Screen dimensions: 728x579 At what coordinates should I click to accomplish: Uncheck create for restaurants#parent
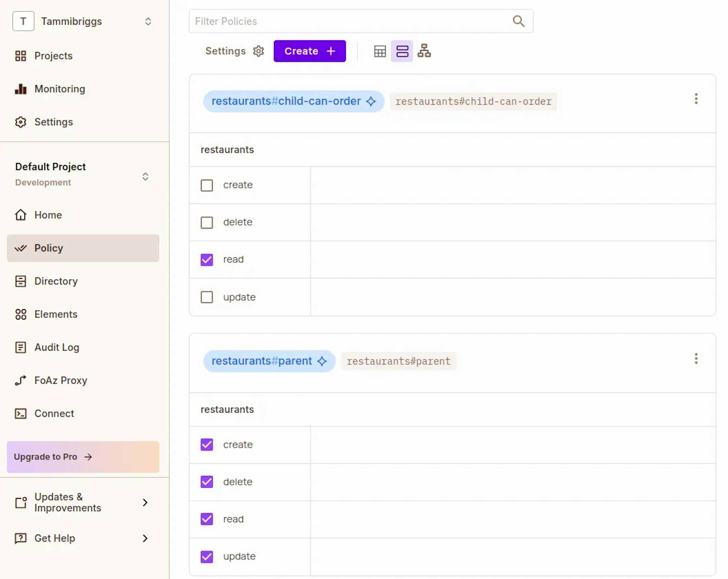click(207, 445)
